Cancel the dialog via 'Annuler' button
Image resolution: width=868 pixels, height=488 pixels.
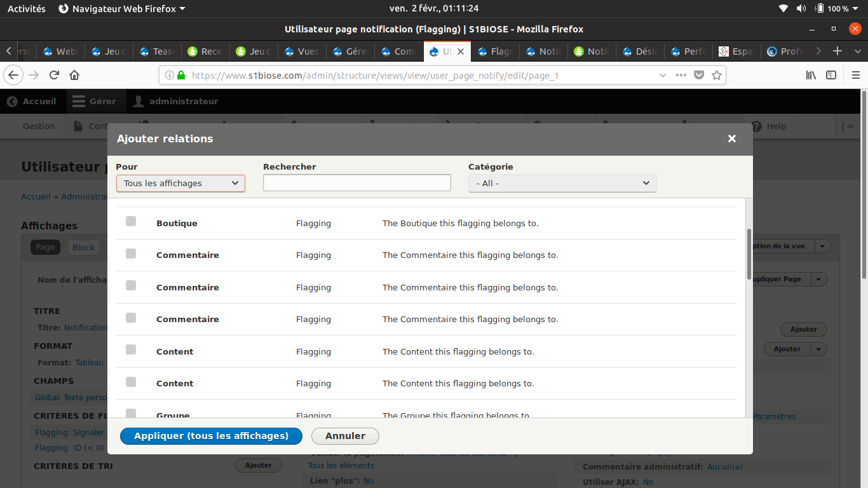click(345, 436)
